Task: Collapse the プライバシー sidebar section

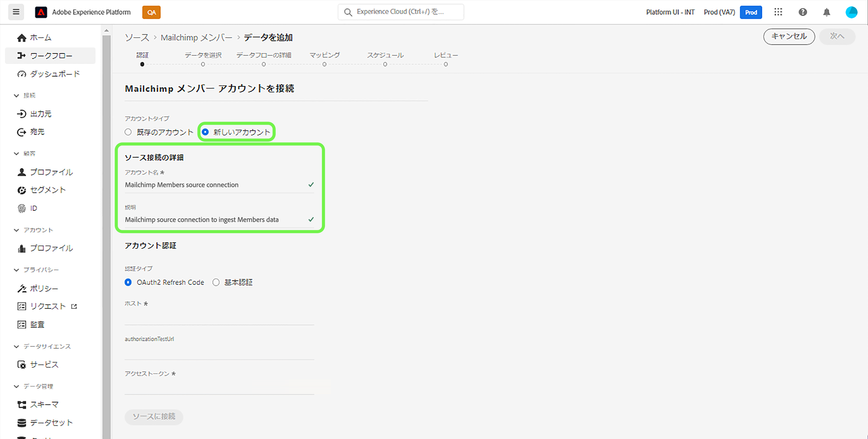Action: 17,270
